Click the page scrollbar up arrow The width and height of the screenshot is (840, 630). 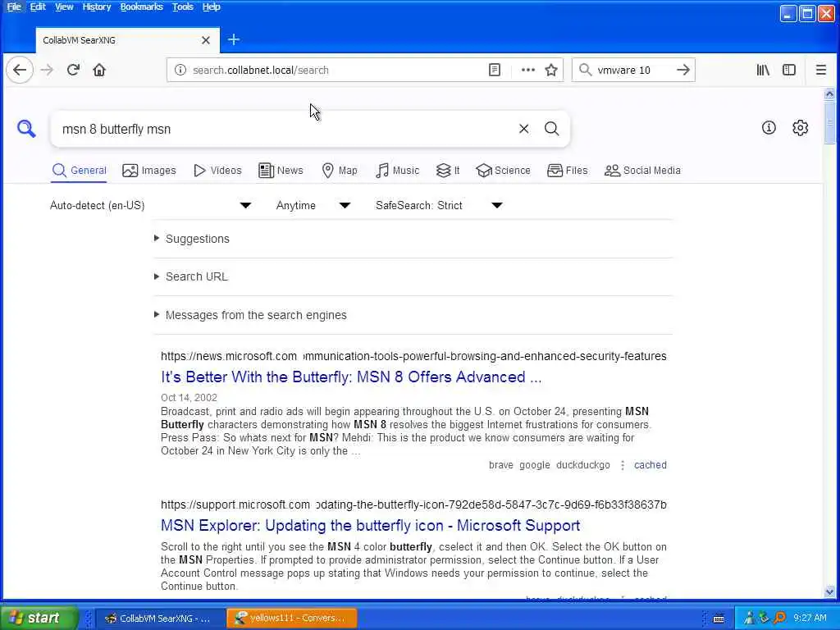829,94
